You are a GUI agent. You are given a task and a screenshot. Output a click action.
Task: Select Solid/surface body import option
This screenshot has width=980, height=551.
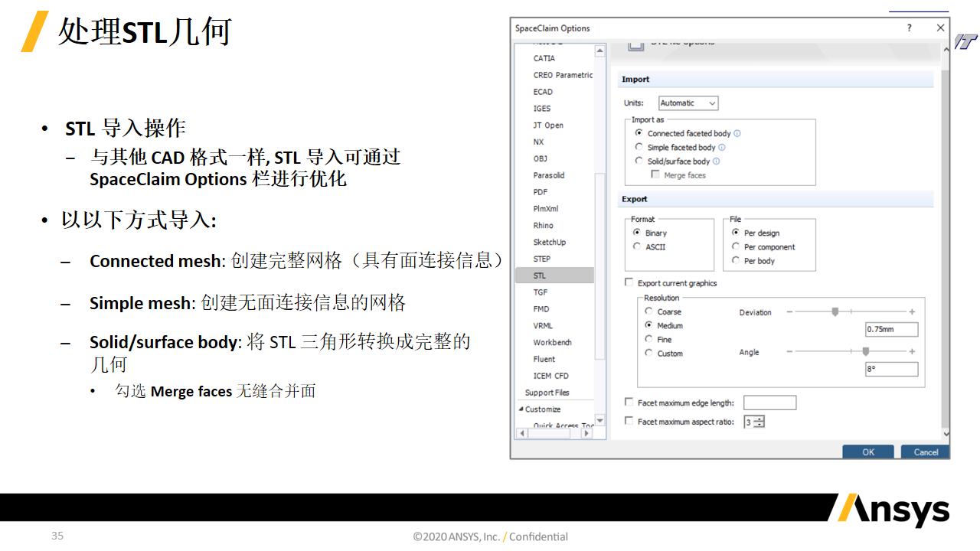[639, 161]
